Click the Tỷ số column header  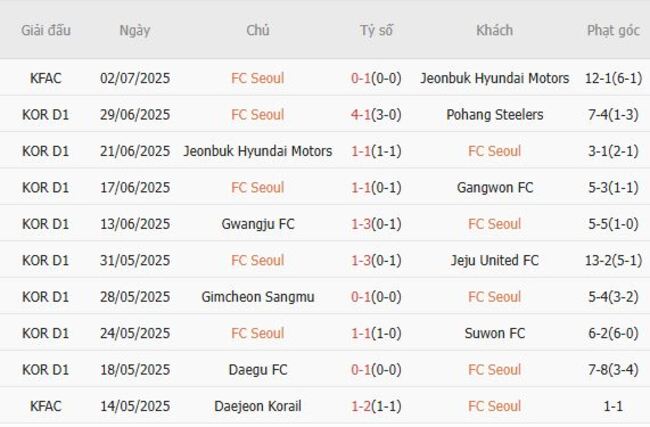[376, 30]
